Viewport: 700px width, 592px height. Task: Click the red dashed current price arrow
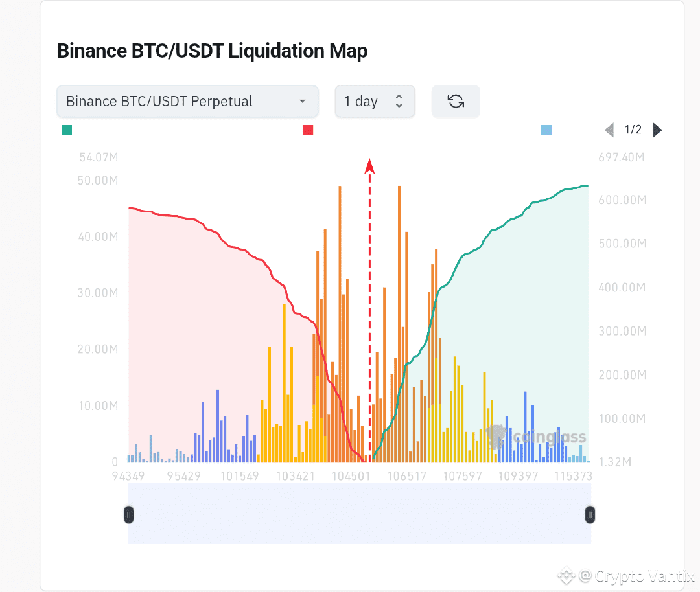click(369, 168)
